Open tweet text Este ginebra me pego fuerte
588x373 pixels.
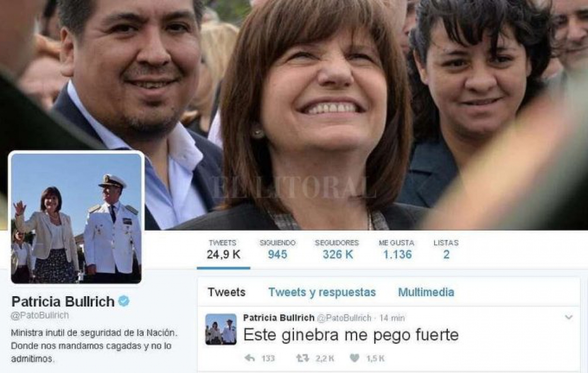coord(351,335)
